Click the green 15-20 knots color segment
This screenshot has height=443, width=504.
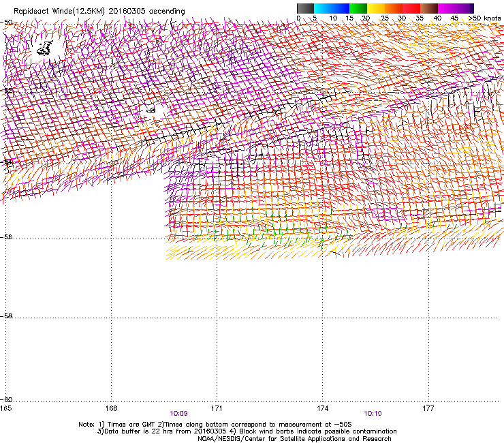pos(358,8)
